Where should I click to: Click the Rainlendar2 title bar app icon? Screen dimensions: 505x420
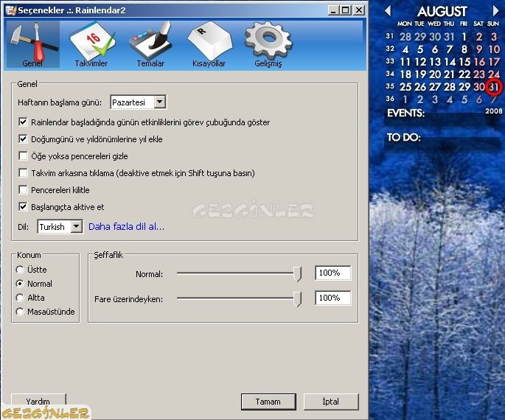pos(10,10)
